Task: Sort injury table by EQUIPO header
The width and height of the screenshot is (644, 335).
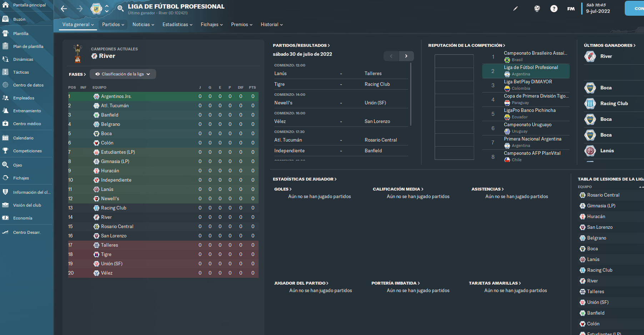Action: pyautogui.click(x=585, y=187)
